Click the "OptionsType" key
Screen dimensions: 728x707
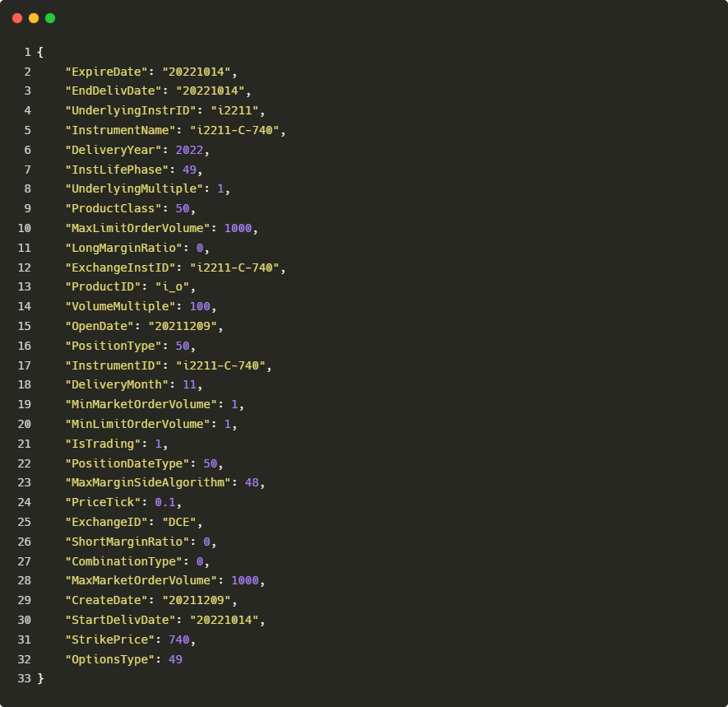pyautogui.click(x=109, y=659)
